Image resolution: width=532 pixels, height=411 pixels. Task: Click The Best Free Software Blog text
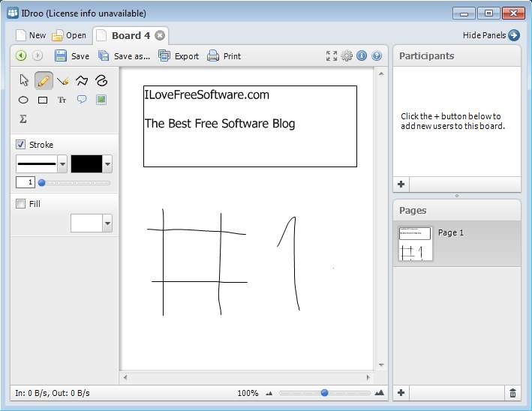tap(220, 124)
